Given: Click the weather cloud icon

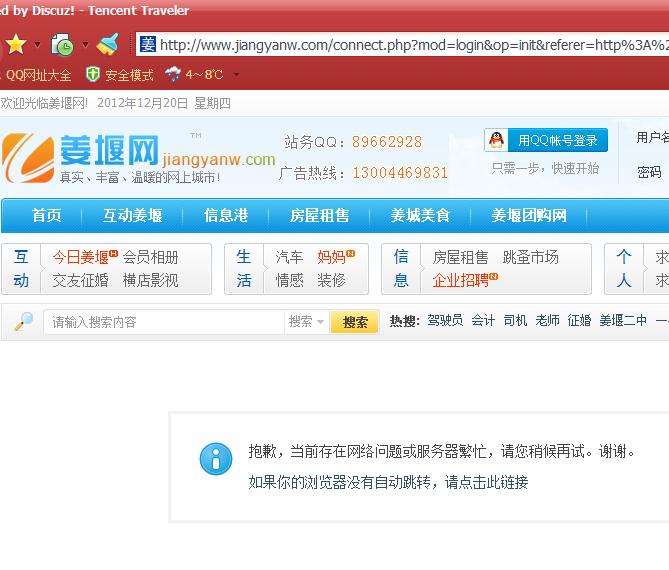Looking at the screenshot, I should tap(173, 74).
